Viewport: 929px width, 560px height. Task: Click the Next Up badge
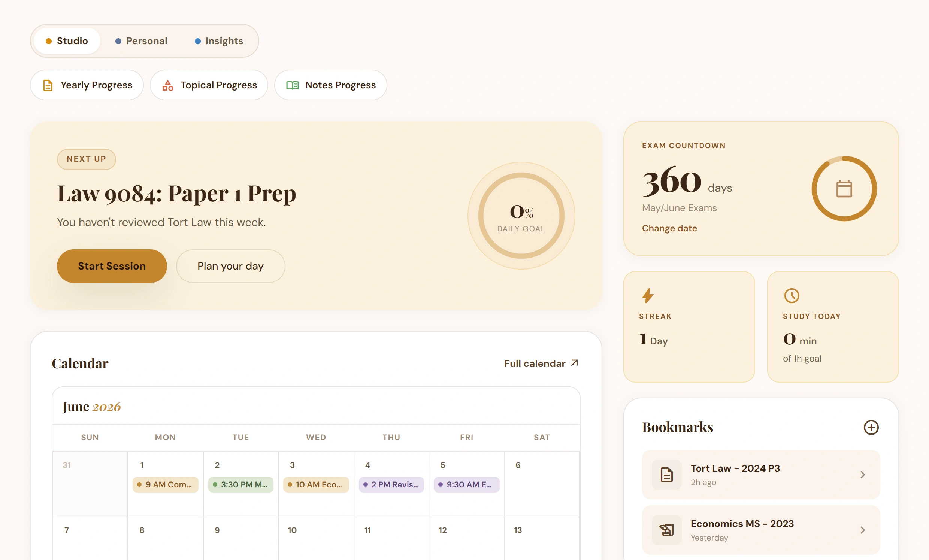click(x=86, y=159)
